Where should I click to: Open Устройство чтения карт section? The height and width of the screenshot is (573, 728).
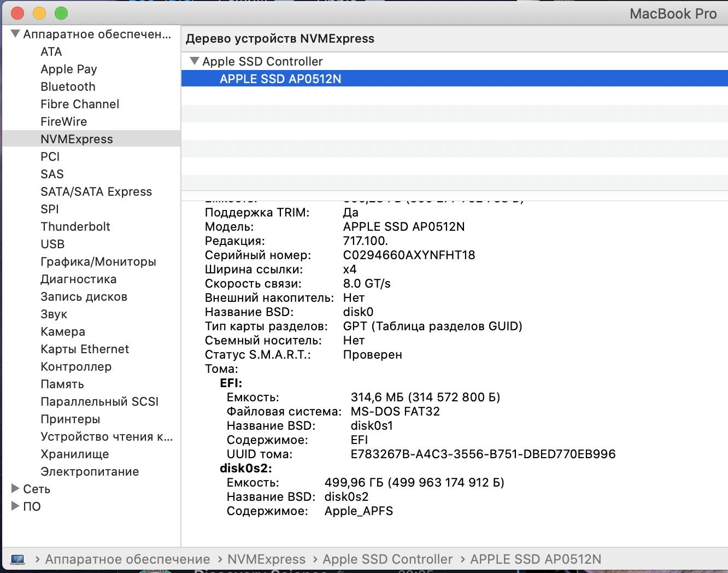(x=107, y=436)
